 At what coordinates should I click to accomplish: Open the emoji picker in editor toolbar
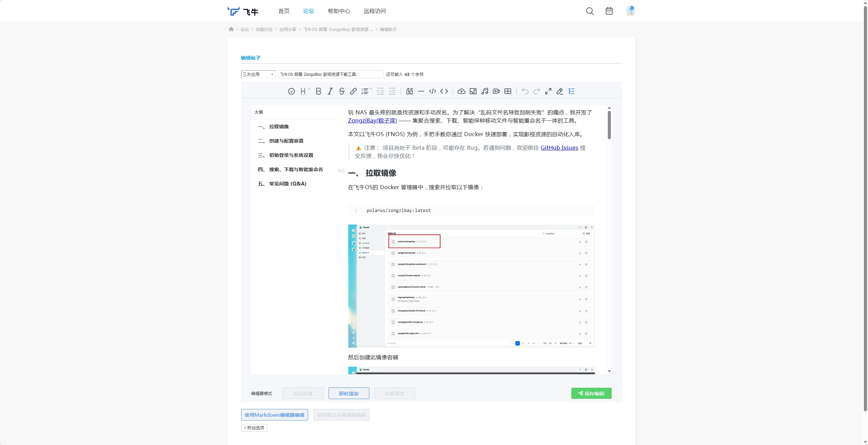[291, 91]
